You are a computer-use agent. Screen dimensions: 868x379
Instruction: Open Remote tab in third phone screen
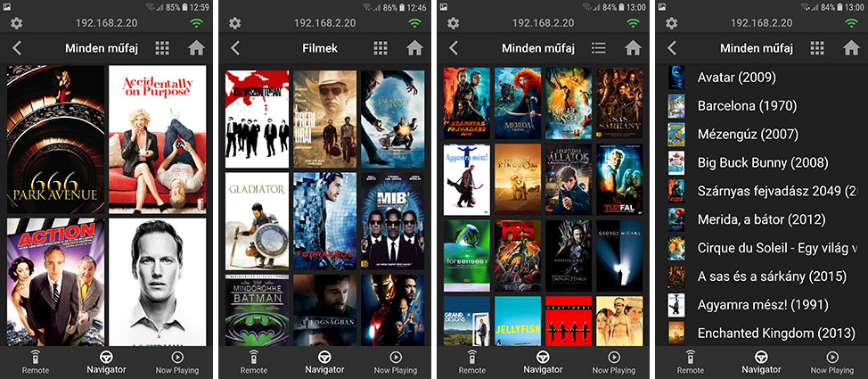point(471,362)
